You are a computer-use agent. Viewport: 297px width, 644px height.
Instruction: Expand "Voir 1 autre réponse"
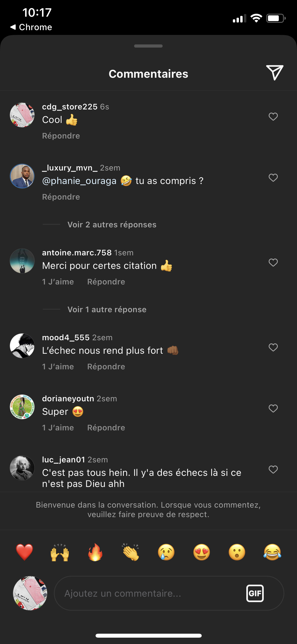(x=107, y=310)
